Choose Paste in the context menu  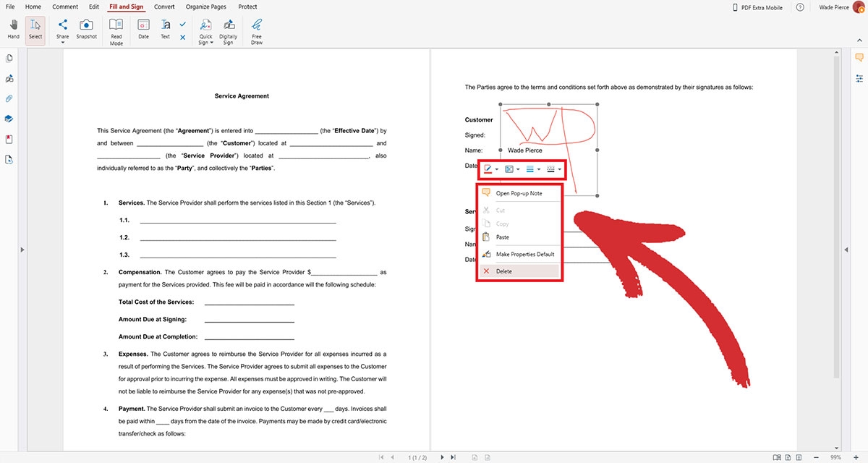pos(519,237)
